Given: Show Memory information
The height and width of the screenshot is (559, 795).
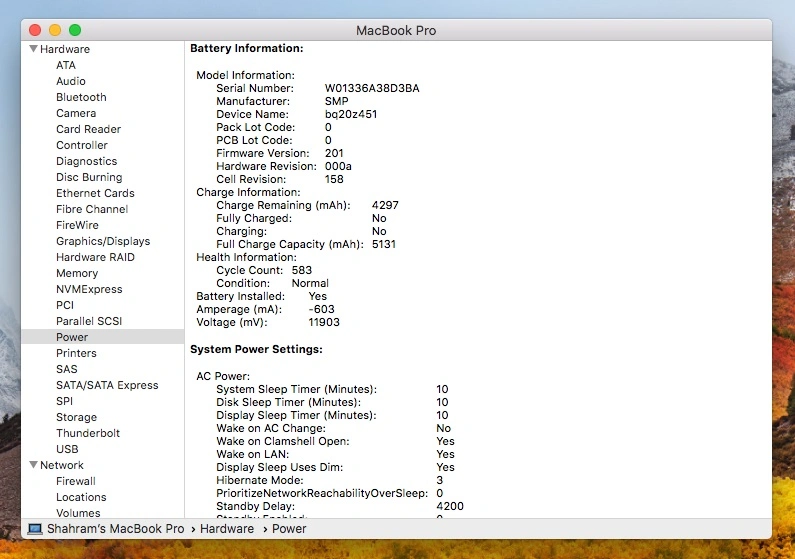Looking at the screenshot, I should (x=77, y=273).
